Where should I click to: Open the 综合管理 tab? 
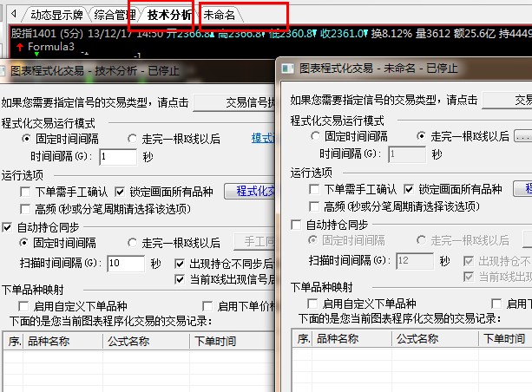pyautogui.click(x=115, y=15)
